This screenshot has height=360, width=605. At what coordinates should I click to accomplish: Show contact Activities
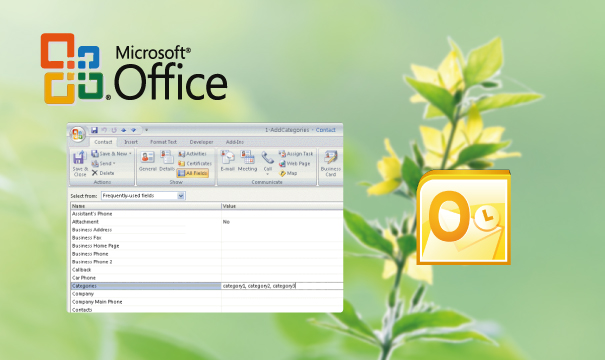point(192,154)
